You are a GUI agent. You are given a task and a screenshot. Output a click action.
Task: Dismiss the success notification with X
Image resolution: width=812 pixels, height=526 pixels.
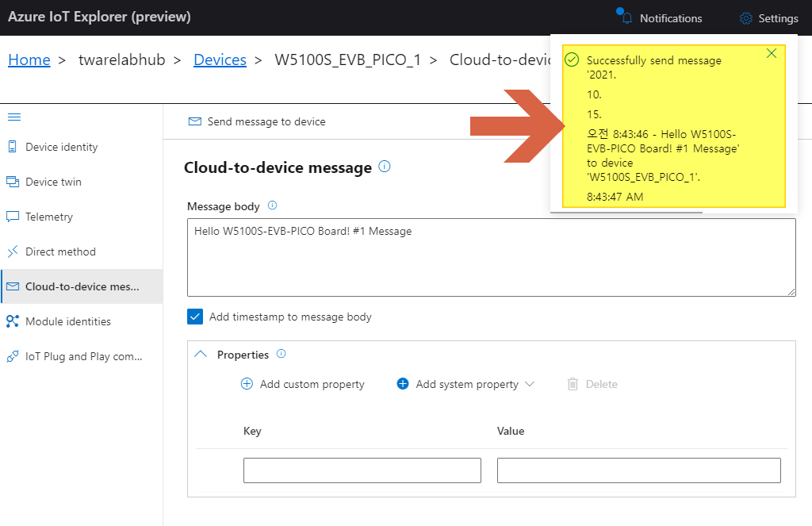click(772, 53)
